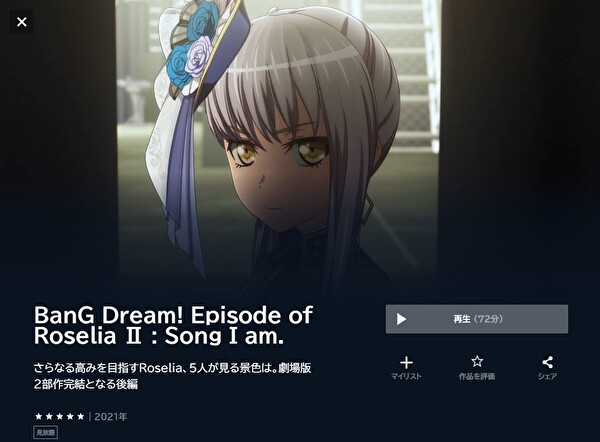
Task: Open 作品を評価 rating option
Action: (477, 377)
